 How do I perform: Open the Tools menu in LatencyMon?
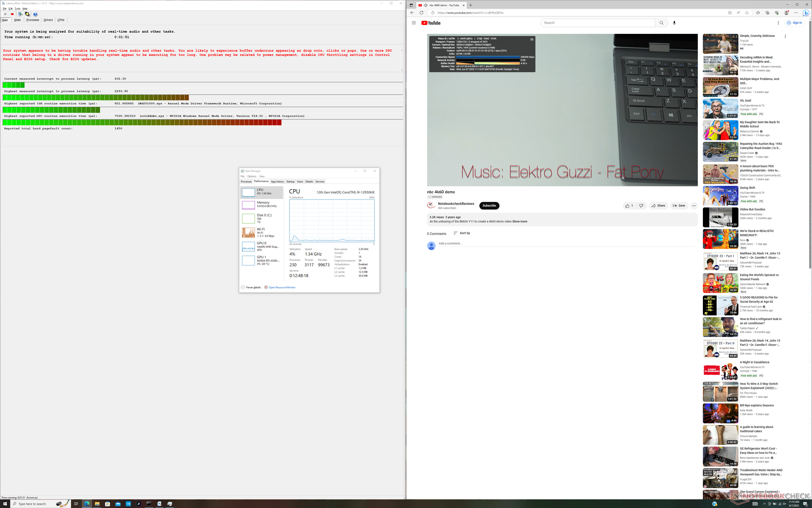pos(17,8)
